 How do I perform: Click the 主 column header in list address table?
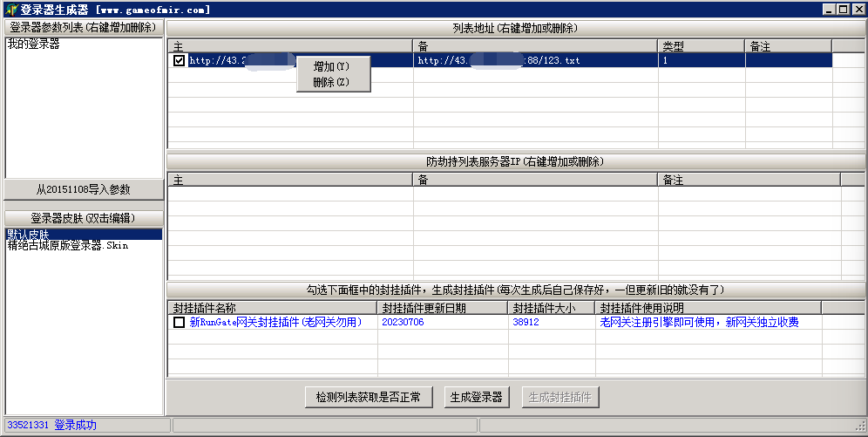tap(290, 46)
